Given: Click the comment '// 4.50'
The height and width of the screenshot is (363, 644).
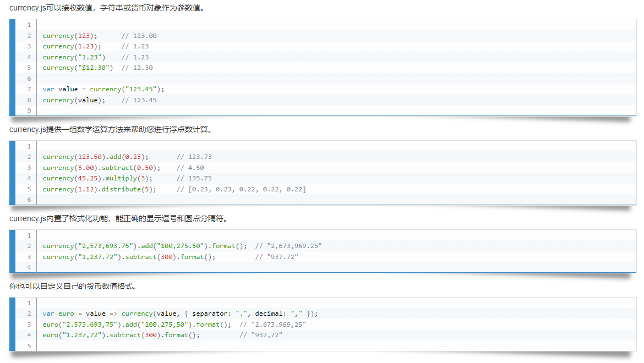Looking at the screenshot, I should point(190,168).
